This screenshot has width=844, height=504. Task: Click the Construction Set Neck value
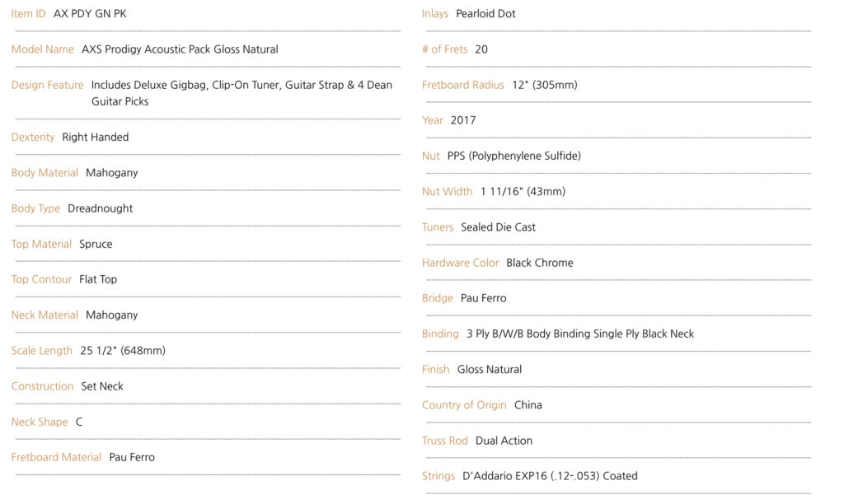pyautogui.click(x=102, y=386)
